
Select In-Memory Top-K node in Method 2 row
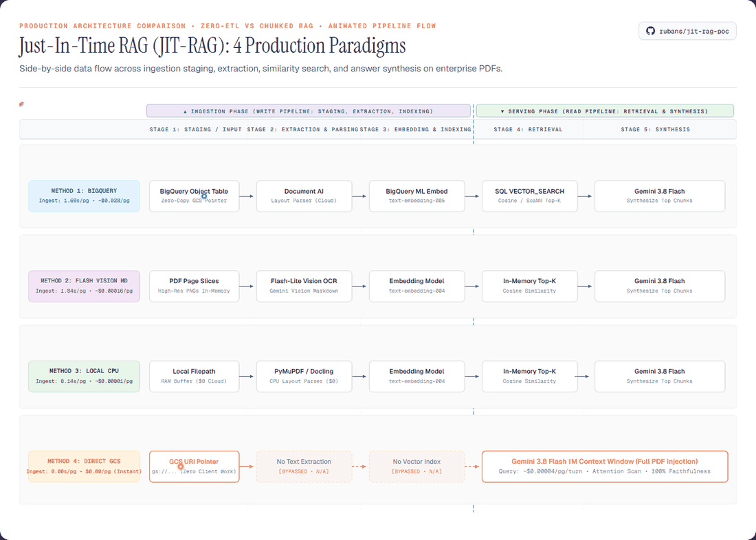(530, 286)
